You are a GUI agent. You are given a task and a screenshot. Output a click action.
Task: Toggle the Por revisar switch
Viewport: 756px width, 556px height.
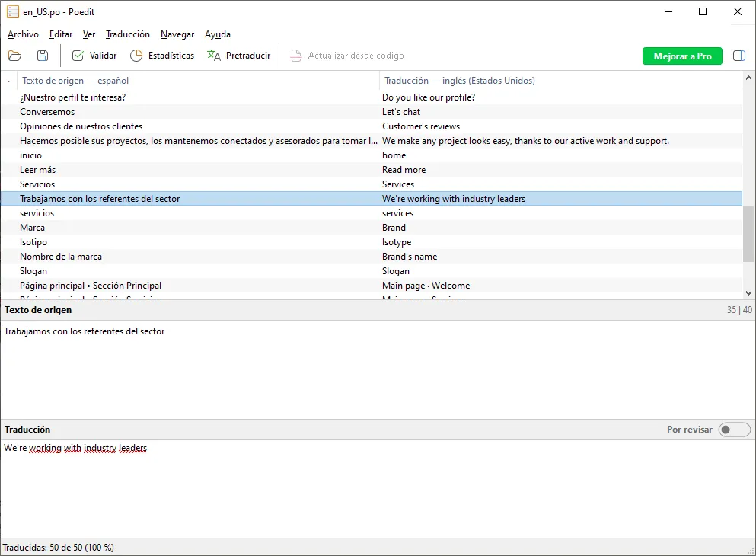point(735,430)
